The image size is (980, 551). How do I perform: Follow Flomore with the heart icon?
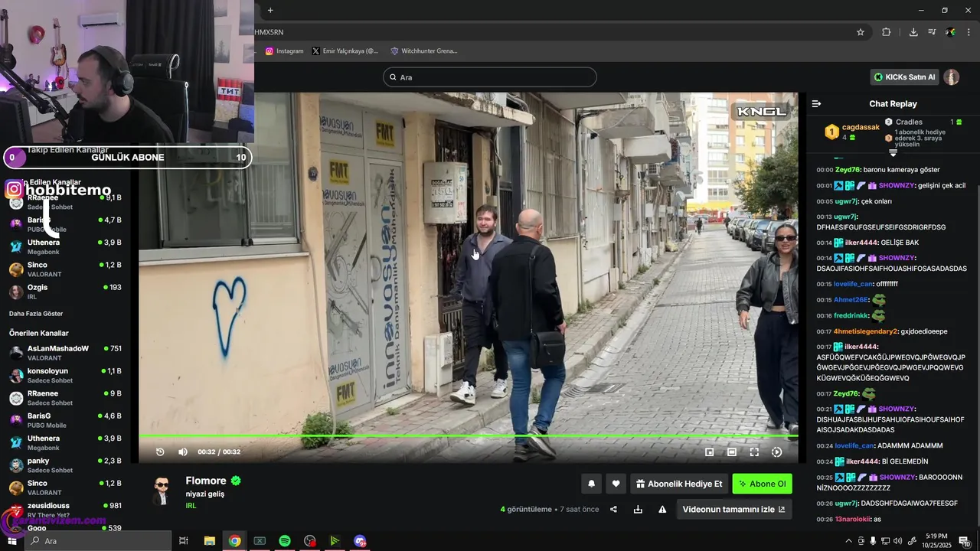(x=616, y=484)
